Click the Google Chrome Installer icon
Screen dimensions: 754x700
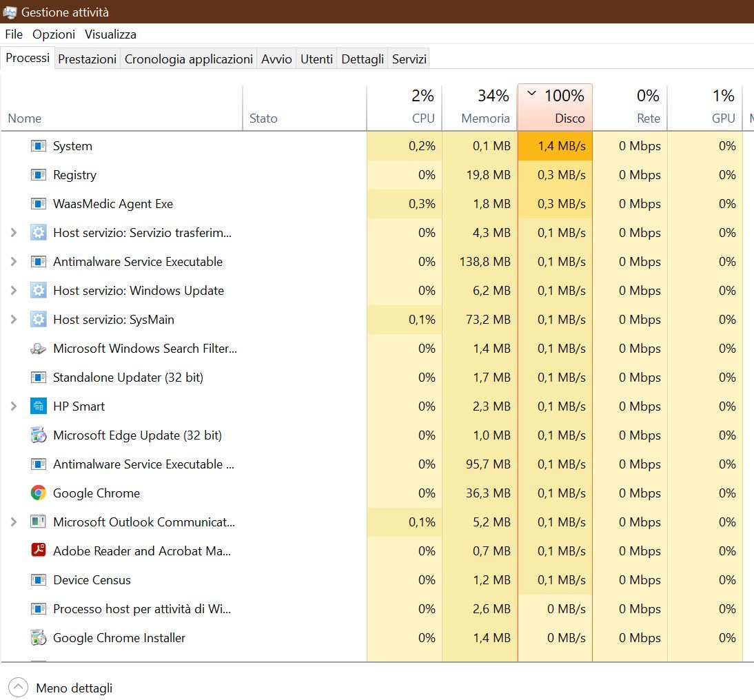pos(39,637)
